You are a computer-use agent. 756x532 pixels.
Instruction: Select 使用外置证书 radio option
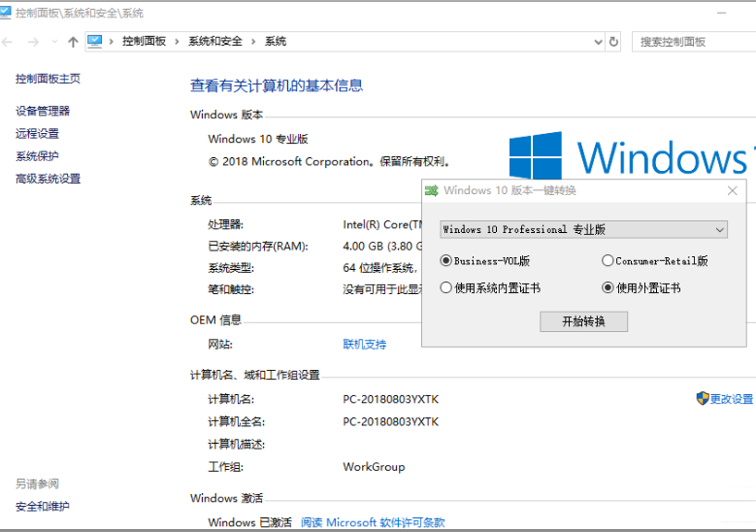coord(608,288)
